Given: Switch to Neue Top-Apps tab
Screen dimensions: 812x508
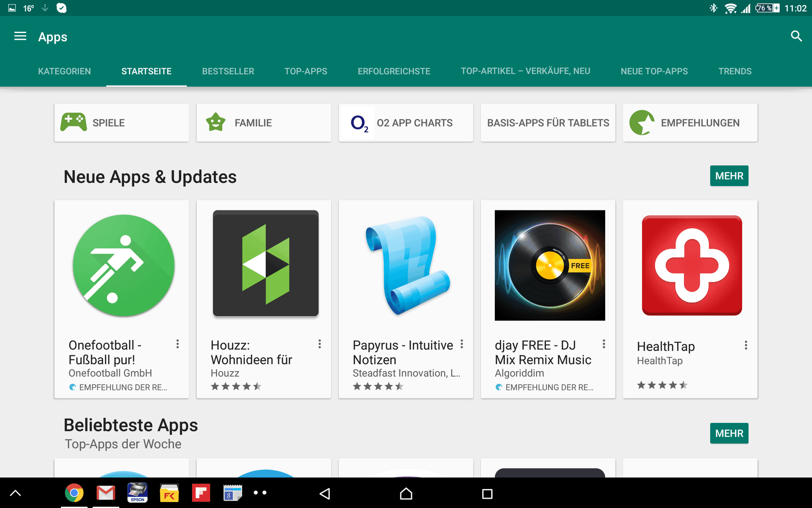Looking at the screenshot, I should click(654, 71).
